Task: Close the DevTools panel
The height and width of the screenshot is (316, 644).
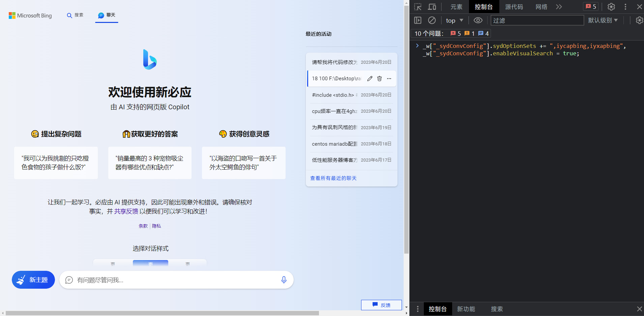Action: tap(639, 7)
